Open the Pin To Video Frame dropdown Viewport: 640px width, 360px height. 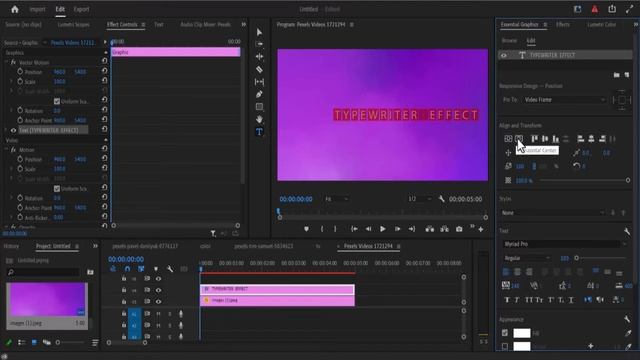click(x=564, y=100)
